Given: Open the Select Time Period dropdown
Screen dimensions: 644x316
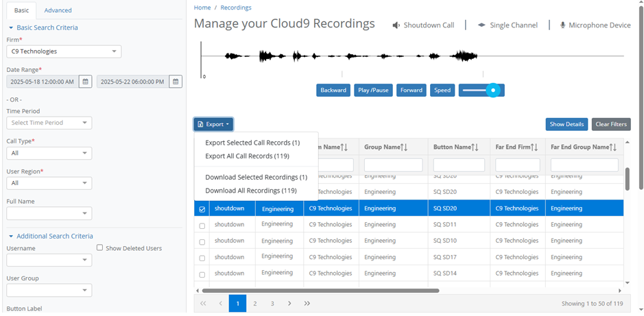Looking at the screenshot, I should (49, 123).
